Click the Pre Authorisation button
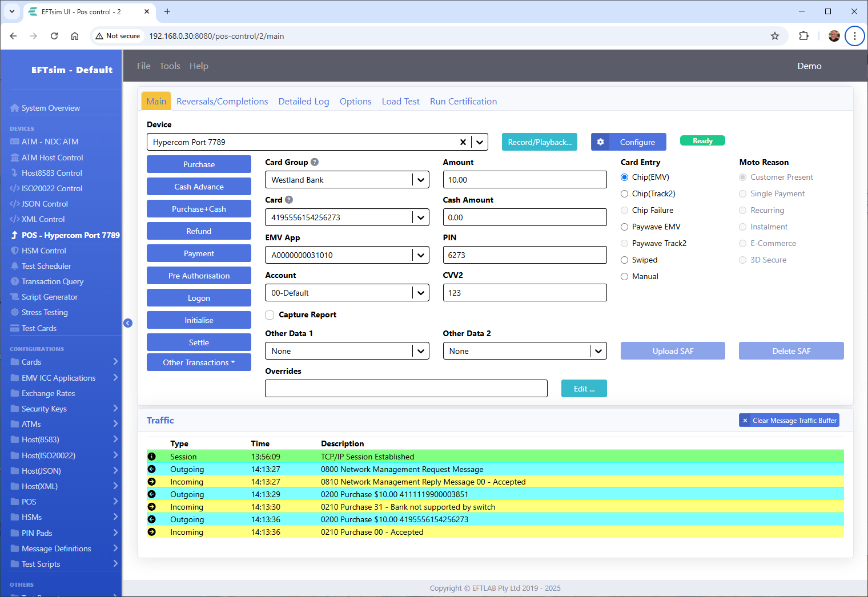Viewport: 868px width, 597px height. pos(199,276)
